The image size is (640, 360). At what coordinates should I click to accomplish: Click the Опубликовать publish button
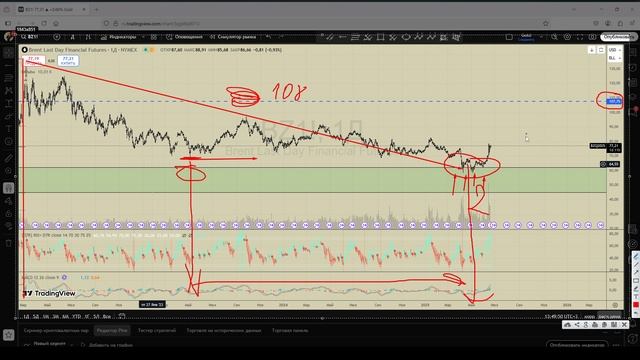coord(618,37)
